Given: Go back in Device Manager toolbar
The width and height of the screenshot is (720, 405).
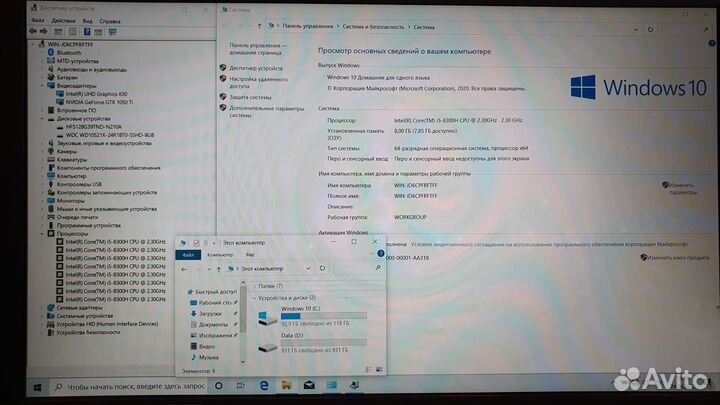Looking at the screenshot, I should [33, 31].
